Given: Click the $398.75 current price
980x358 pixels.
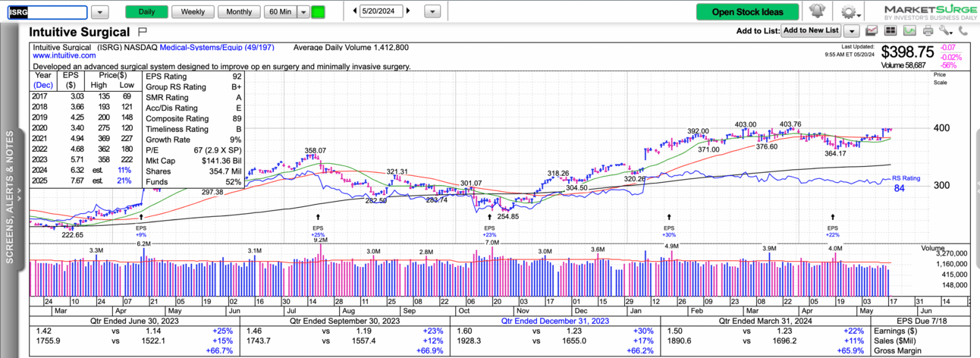Looking at the screenshot, I should click(x=908, y=52).
